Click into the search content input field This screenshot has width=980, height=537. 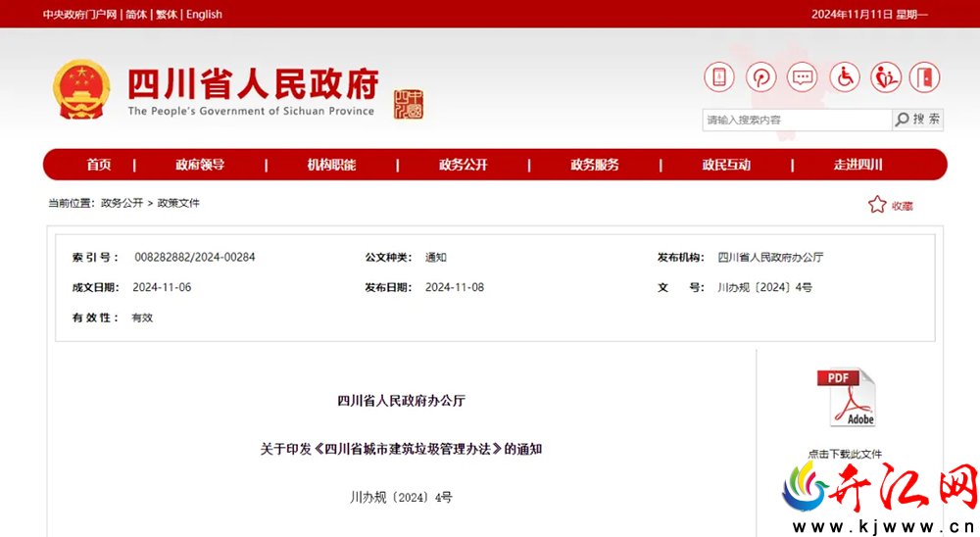click(x=797, y=120)
